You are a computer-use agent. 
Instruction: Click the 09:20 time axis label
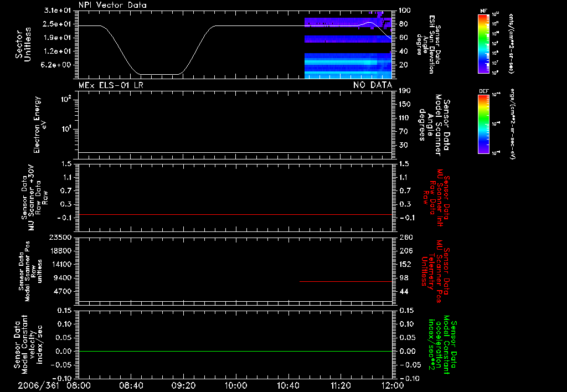point(184,385)
